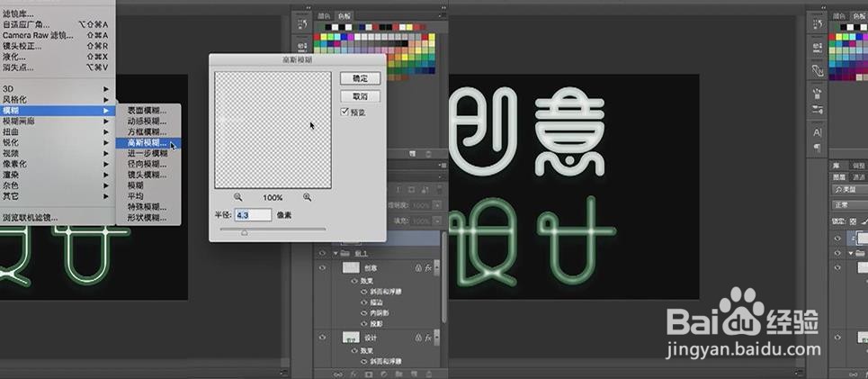Click the delete layer trash icon at panel bottom
The image size is (868, 379).
[428, 374]
